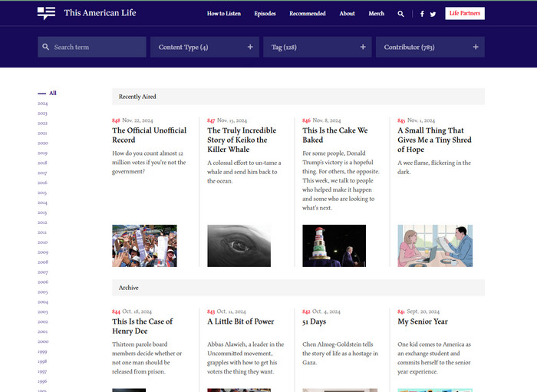Open the Merch store link
Screen dimensions: 537x392
pyautogui.click(x=376, y=13)
